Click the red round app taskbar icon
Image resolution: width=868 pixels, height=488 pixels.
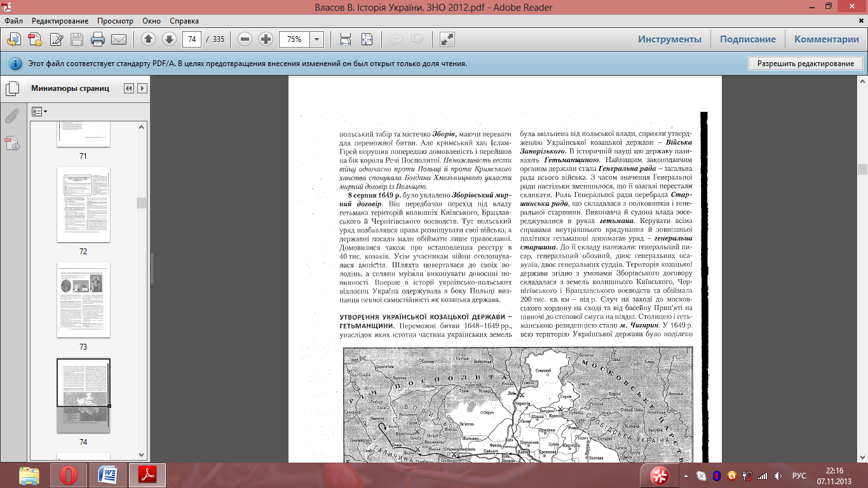pyautogui.click(x=659, y=476)
